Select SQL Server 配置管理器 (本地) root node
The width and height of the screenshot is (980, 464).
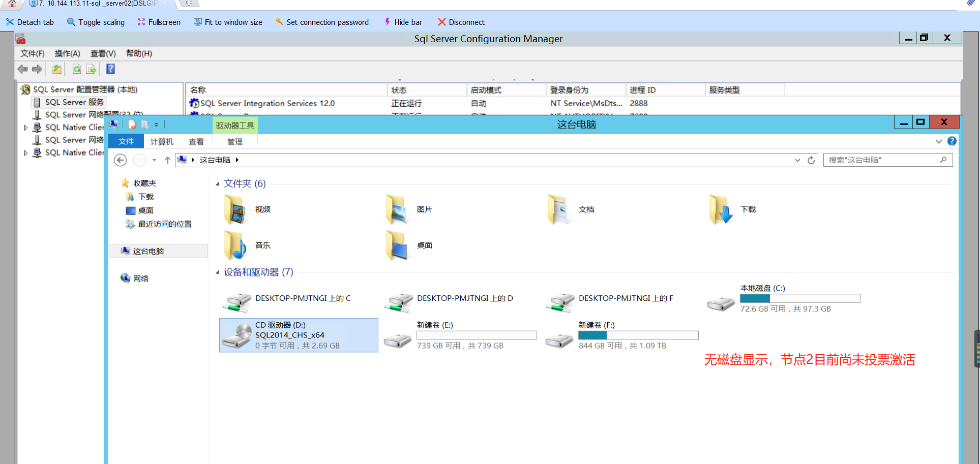click(85, 89)
